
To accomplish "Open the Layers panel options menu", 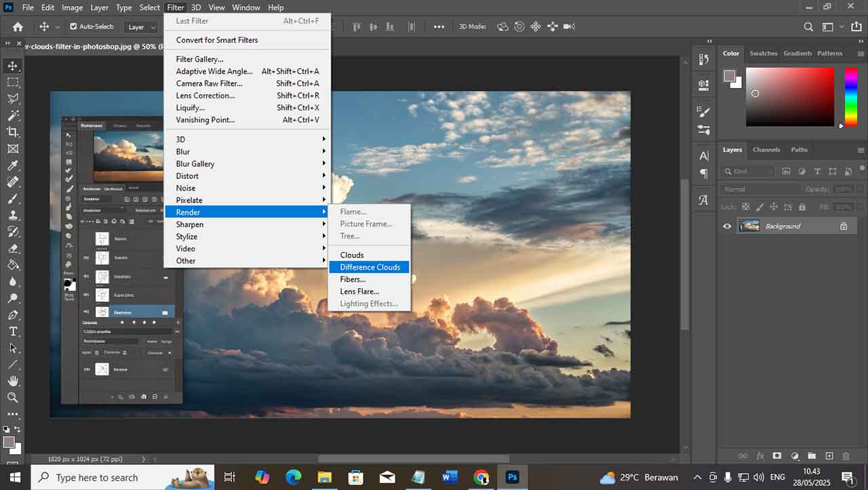I will click(x=861, y=150).
